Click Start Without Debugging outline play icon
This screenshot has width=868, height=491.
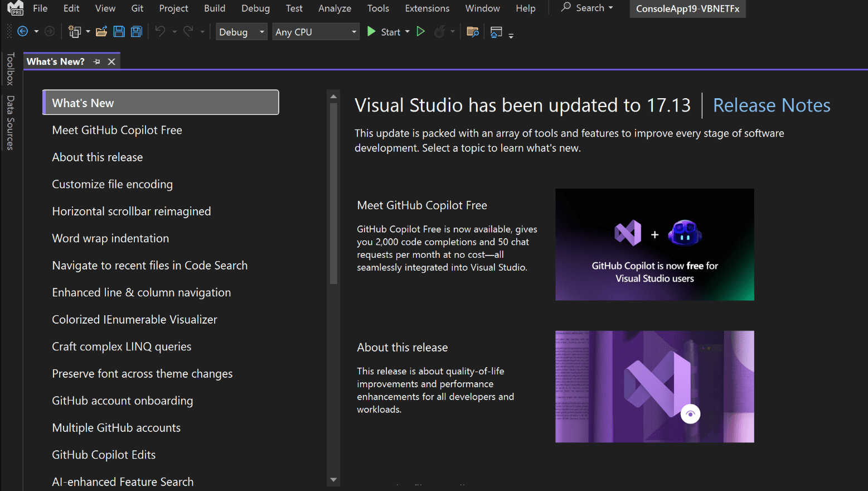coord(421,32)
